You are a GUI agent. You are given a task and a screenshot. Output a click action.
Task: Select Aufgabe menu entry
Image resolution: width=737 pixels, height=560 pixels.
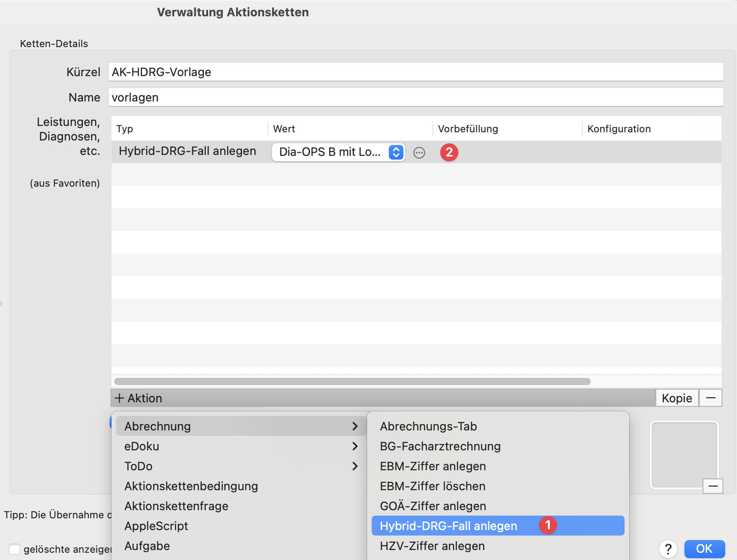coord(241,546)
